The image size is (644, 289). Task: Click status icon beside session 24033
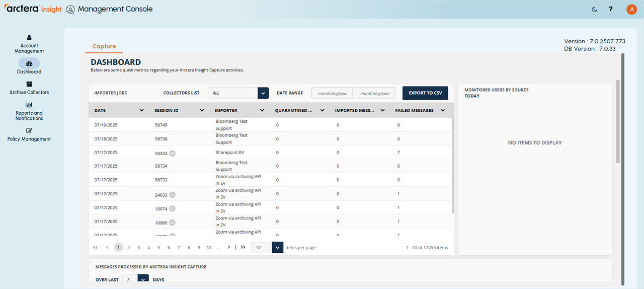(x=172, y=195)
